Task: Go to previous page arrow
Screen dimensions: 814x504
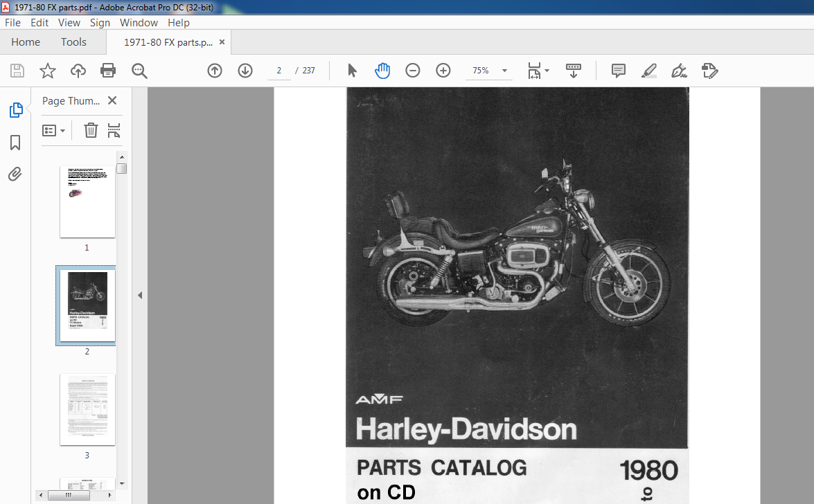Action: [x=214, y=71]
